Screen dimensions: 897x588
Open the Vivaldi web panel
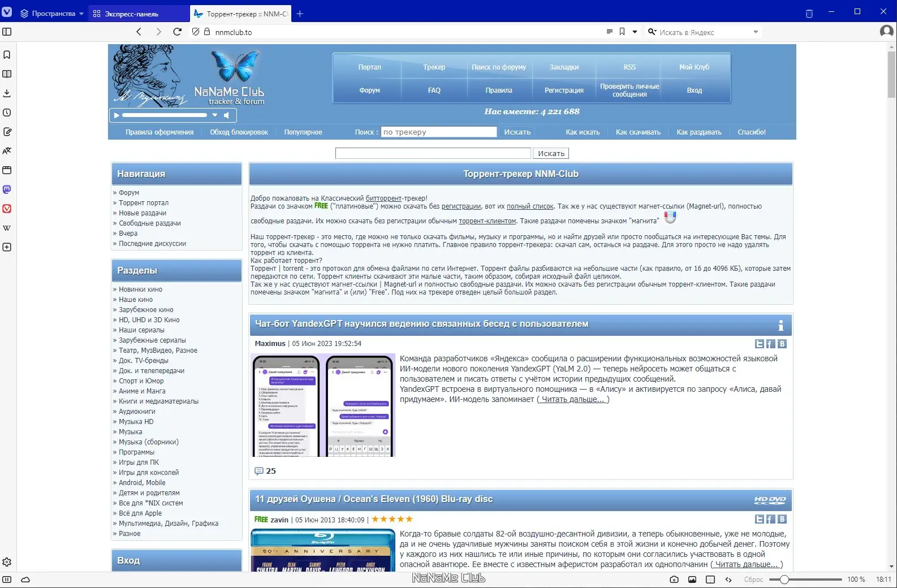7,209
